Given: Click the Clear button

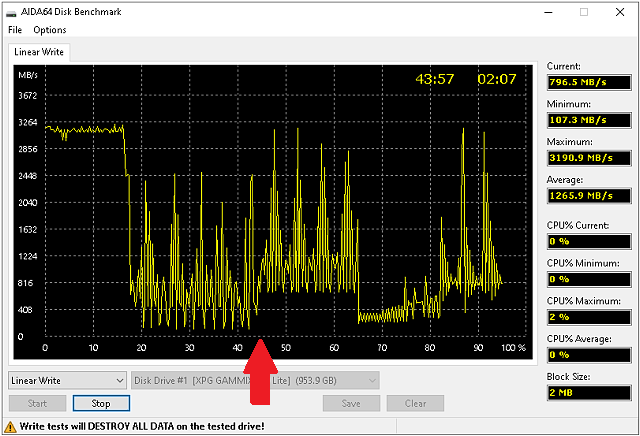Looking at the screenshot, I should pos(415,403).
